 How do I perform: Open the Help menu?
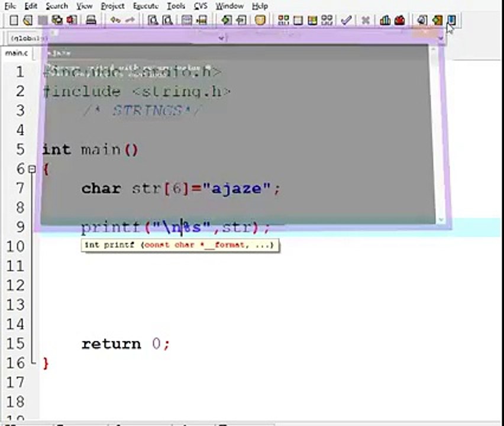click(260, 6)
